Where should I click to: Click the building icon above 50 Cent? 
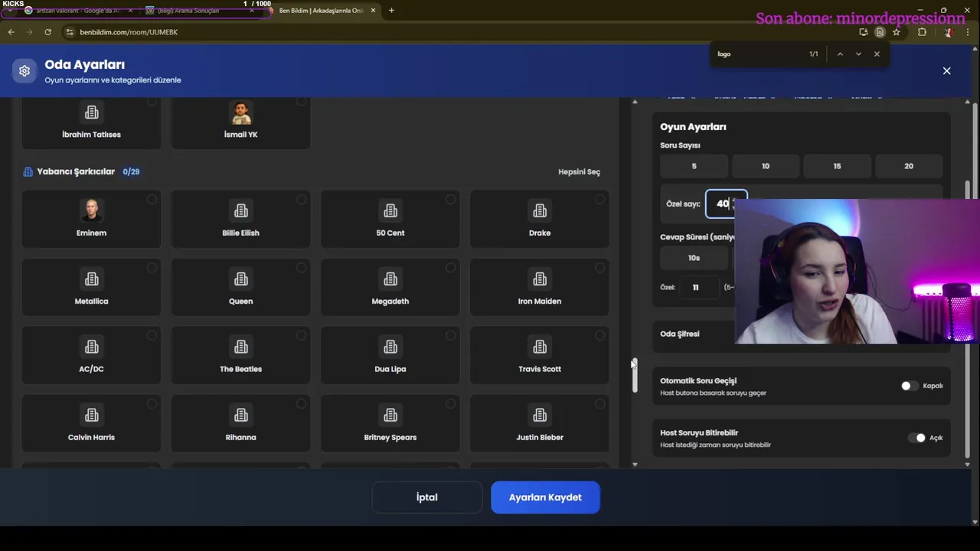[390, 210]
